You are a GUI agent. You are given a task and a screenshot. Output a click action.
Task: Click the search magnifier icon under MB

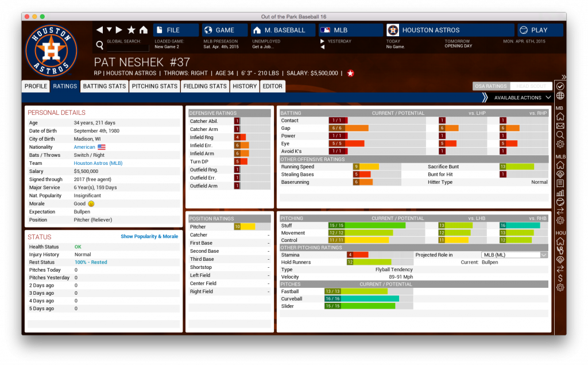pos(560,135)
